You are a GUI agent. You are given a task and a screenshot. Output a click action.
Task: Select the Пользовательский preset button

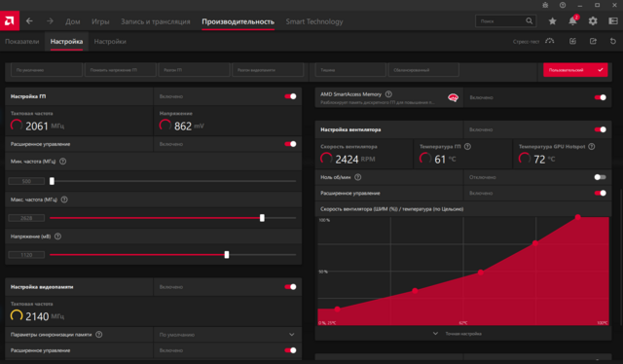point(575,70)
